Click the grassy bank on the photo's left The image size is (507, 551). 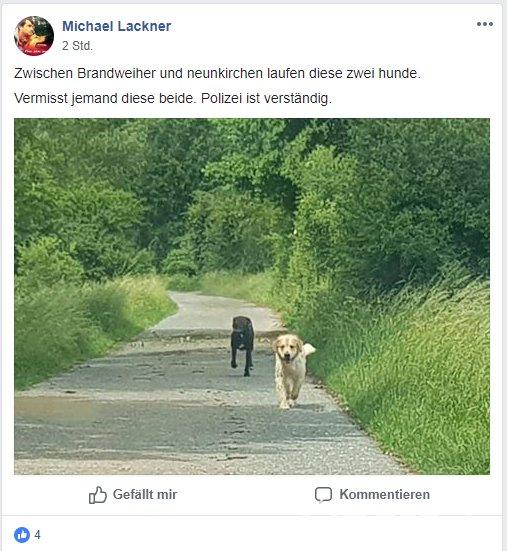pyautogui.click(x=81, y=323)
